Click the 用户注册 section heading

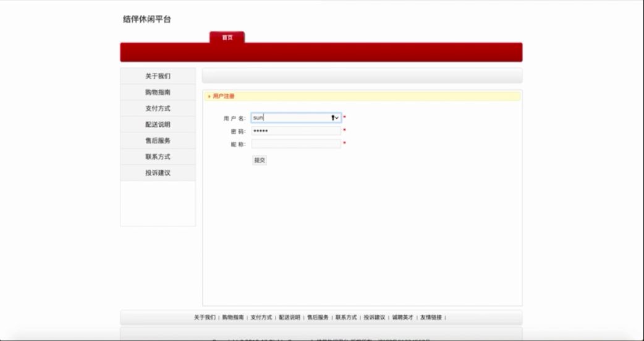pos(224,97)
